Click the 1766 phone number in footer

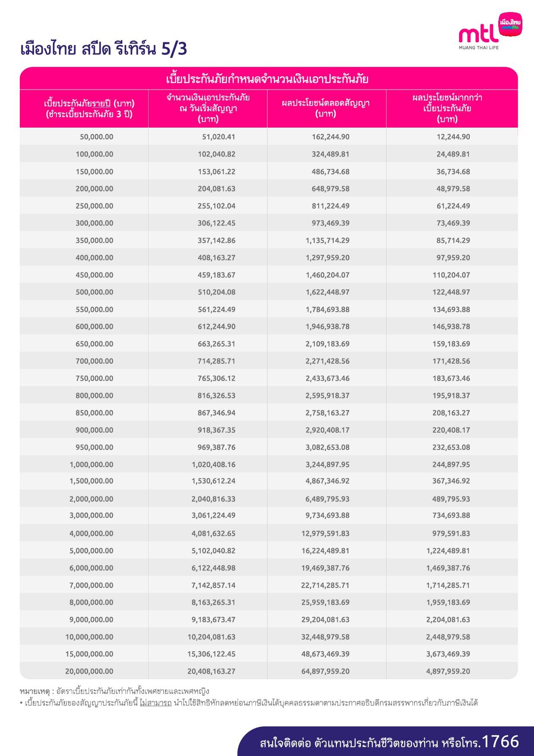click(500, 741)
